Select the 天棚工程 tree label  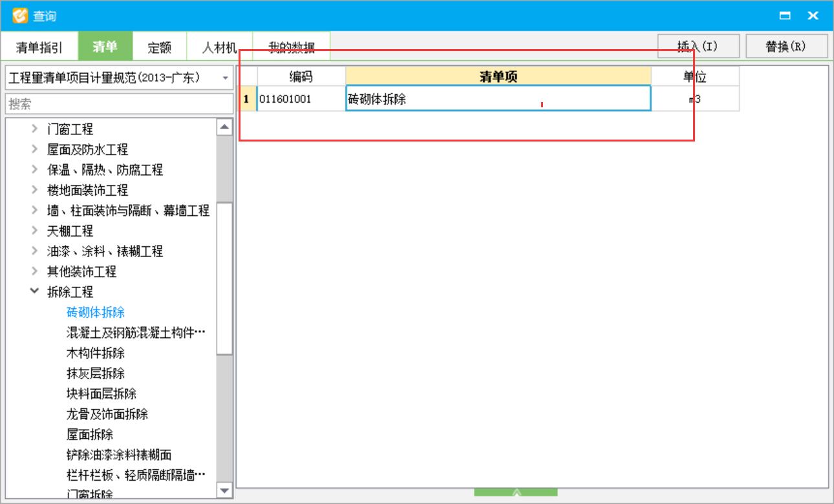(x=70, y=231)
